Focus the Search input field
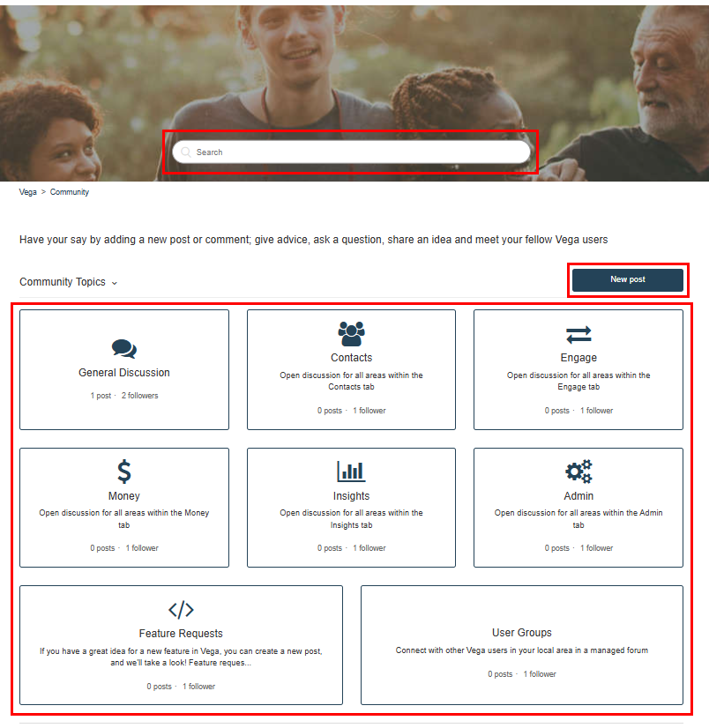This screenshot has width=709, height=728. 351,152
